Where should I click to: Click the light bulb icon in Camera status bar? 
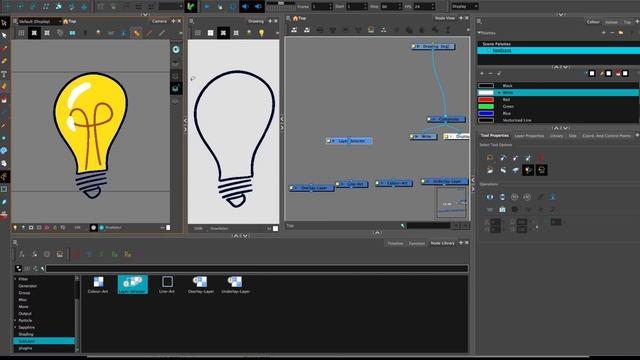coord(15,228)
